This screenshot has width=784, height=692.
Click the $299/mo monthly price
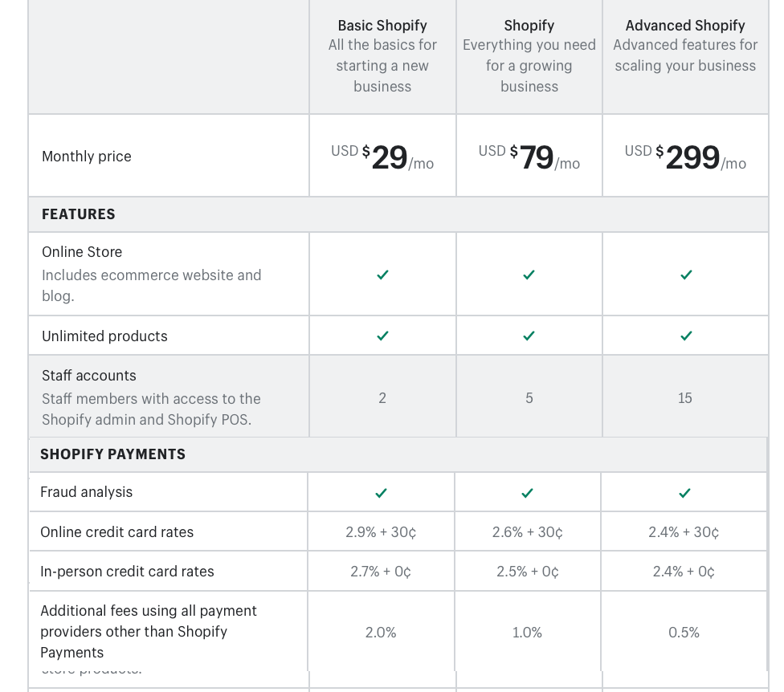[x=685, y=157]
